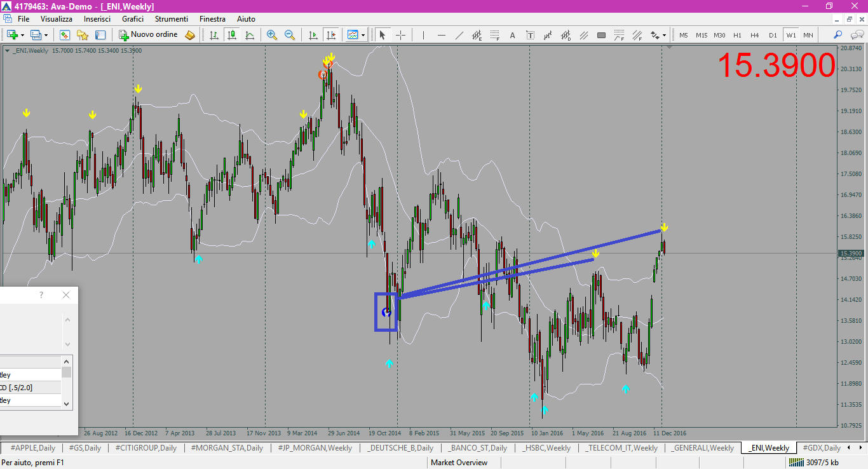868x469 pixels.
Task: Select the Fibonacci channel tool
Action: (637, 35)
